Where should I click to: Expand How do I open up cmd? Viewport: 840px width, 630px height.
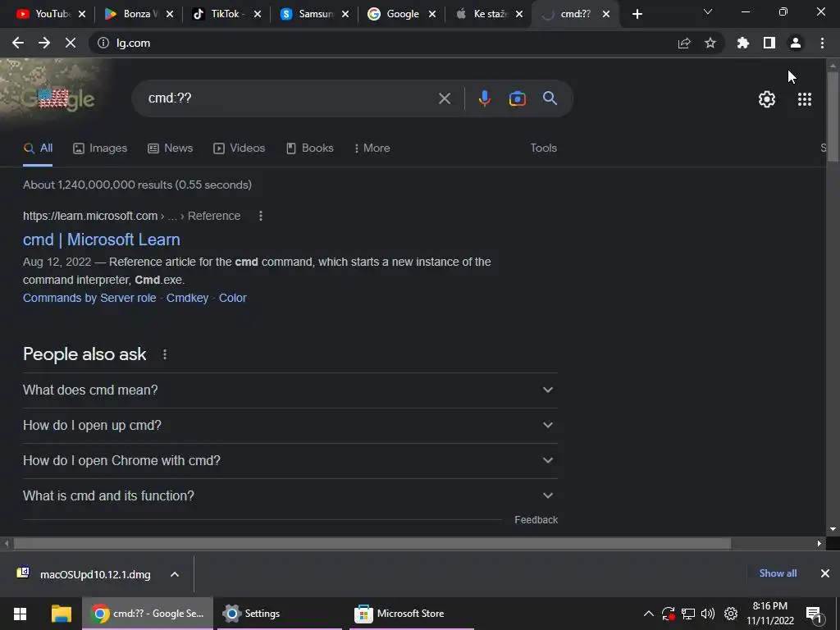(290, 426)
